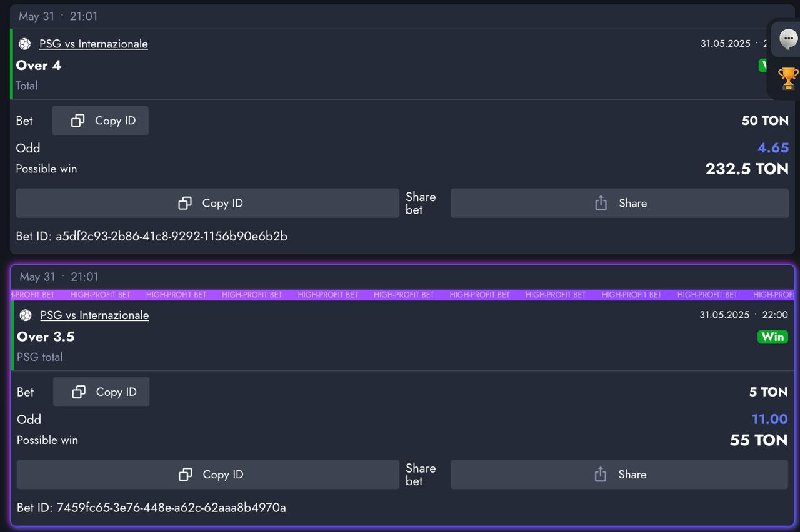The height and width of the screenshot is (532, 800).
Task: Open PSG vs Internazionale link in second bet
Action: click(x=94, y=315)
